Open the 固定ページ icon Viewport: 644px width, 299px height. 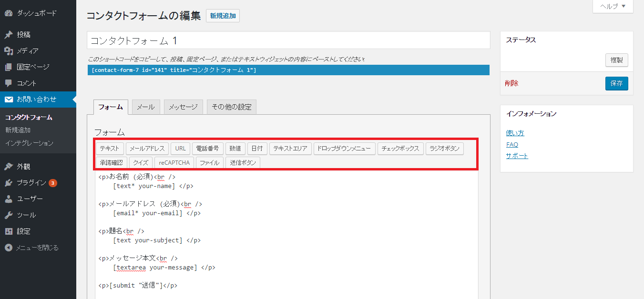click(x=8, y=67)
